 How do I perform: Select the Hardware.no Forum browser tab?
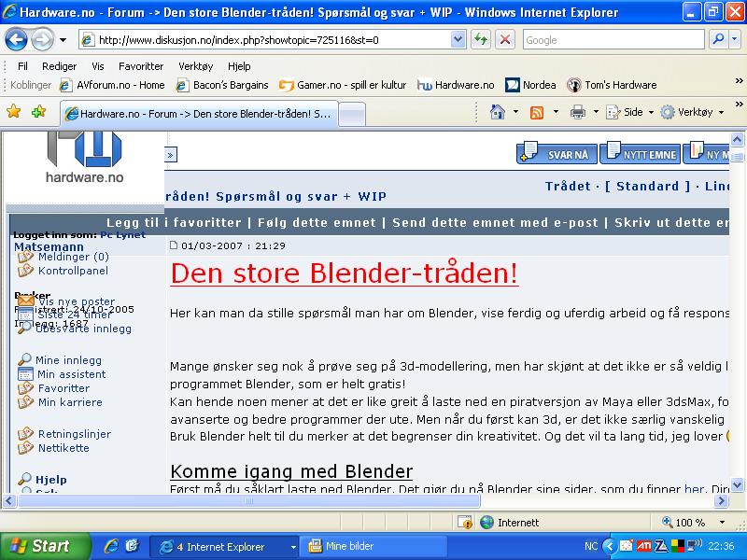(x=199, y=114)
